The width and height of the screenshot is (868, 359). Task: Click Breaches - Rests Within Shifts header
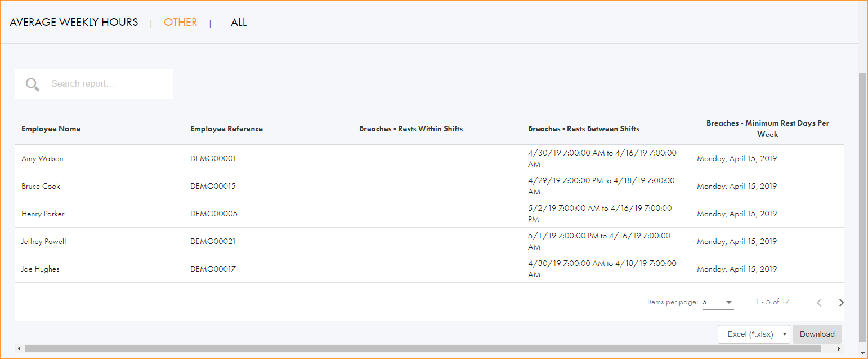tap(411, 129)
